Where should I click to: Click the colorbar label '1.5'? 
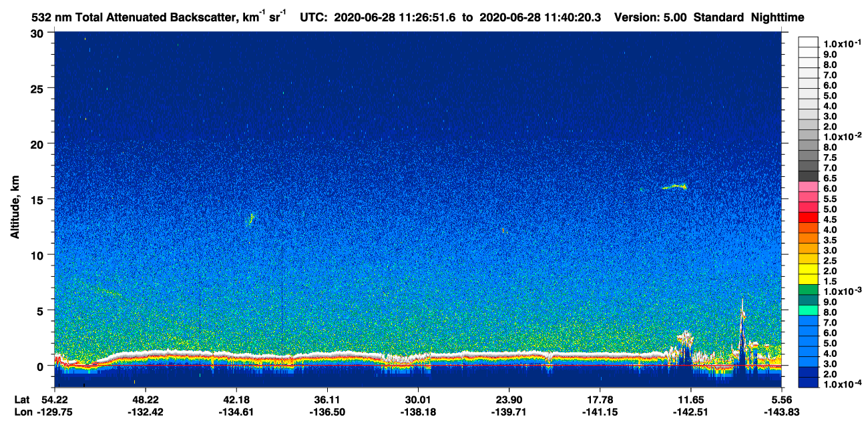click(831, 281)
